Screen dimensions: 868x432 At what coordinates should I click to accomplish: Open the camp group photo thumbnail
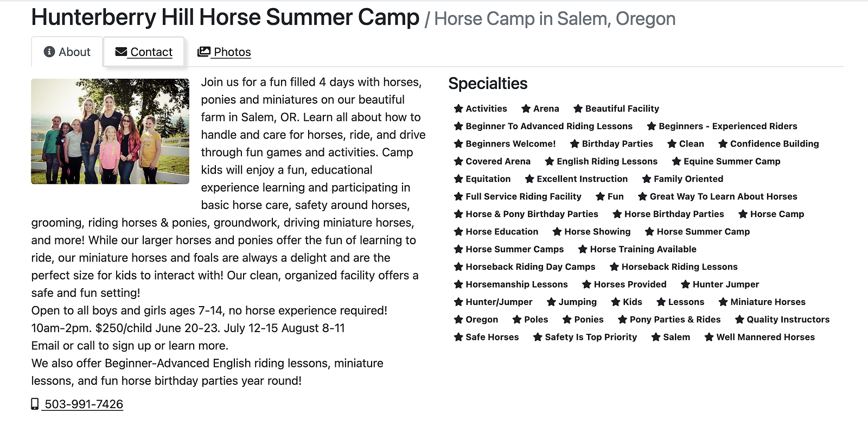(110, 131)
